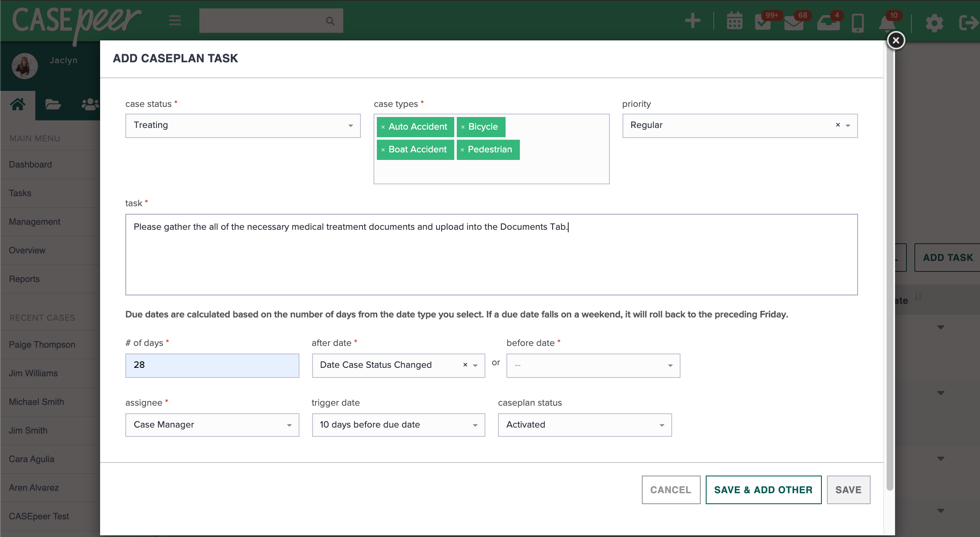Open the case status dropdown
980x537 pixels.
coord(350,125)
